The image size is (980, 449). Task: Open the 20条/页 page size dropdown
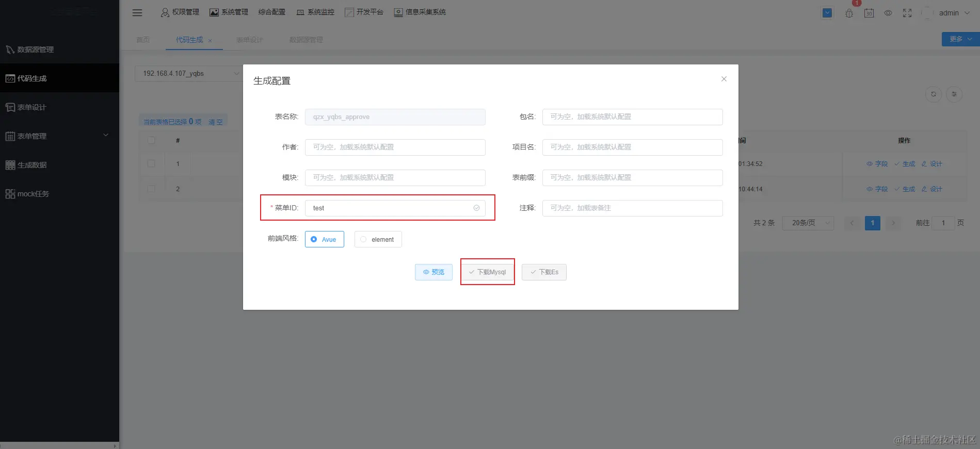(808, 223)
